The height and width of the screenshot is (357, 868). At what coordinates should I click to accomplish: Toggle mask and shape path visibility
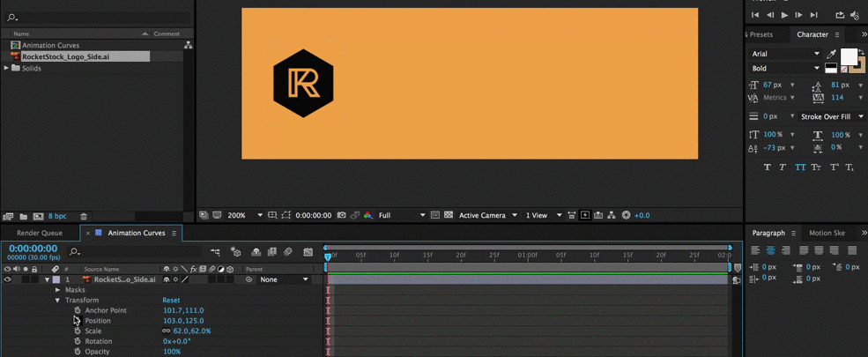pyautogui.click(x=286, y=215)
